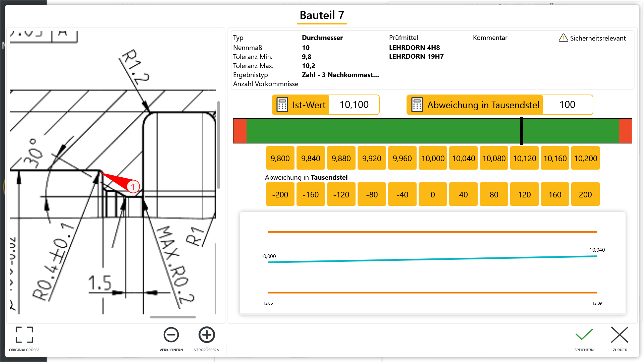644x362 pixels.
Task: Click the horizontal scrollbar under the drawing
Action: coord(173,317)
